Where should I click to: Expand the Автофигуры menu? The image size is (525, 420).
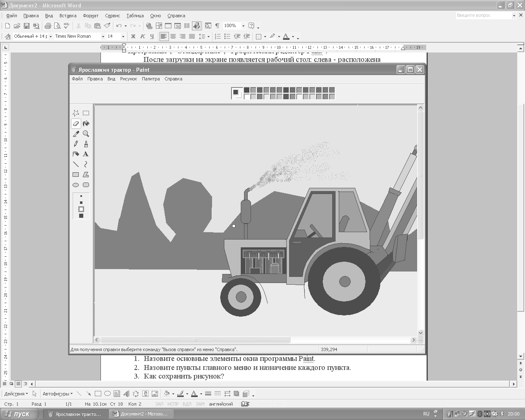click(x=57, y=394)
